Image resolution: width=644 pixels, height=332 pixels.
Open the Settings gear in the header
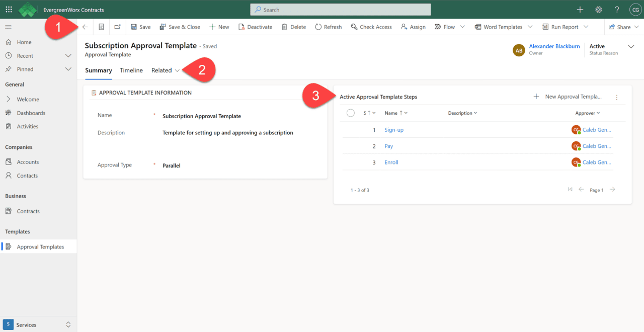click(598, 9)
